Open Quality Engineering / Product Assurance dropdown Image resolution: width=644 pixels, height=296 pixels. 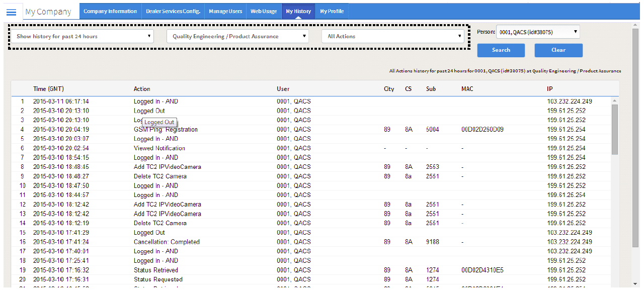point(237,36)
